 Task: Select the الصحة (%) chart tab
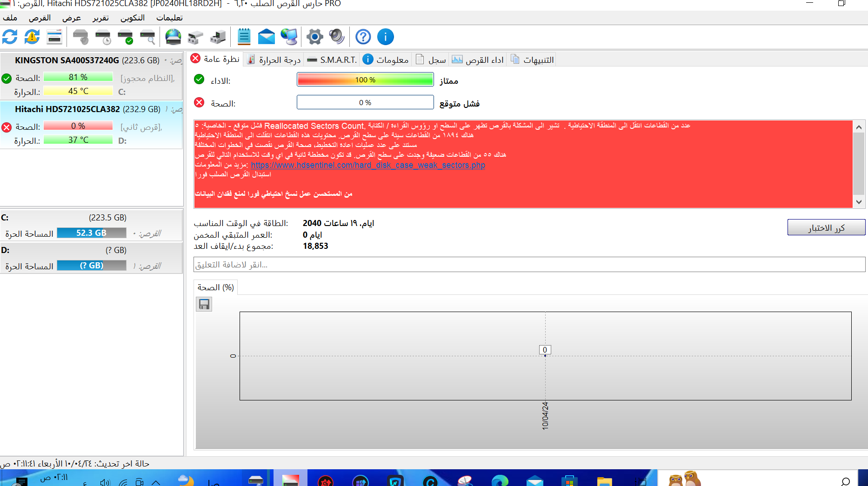216,287
